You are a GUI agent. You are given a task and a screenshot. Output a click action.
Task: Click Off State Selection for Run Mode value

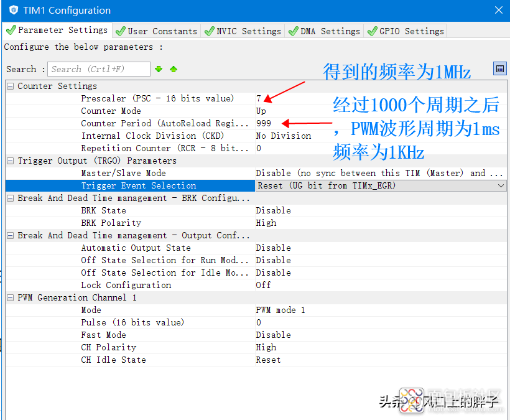(x=273, y=260)
